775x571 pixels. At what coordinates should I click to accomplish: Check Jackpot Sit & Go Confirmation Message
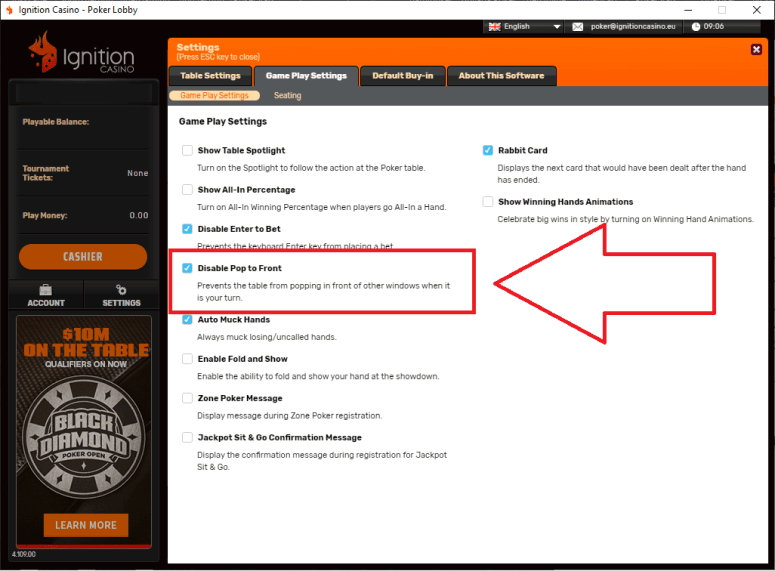click(x=187, y=438)
